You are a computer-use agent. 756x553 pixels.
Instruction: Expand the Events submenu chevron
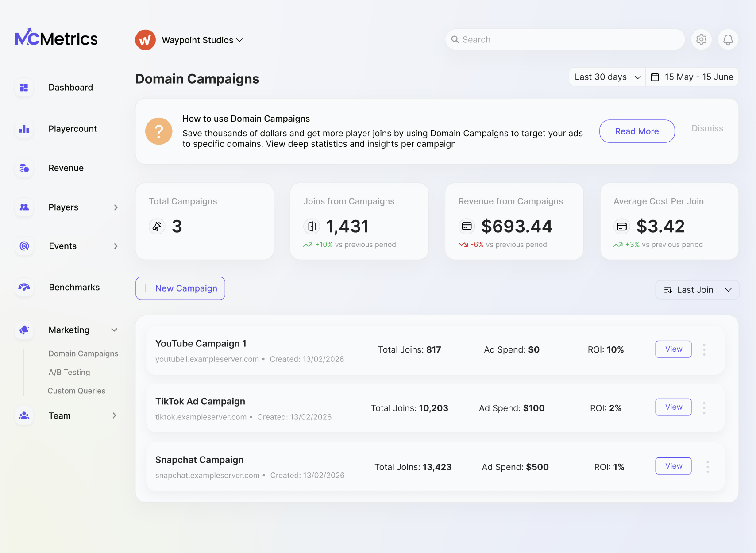pyautogui.click(x=116, y=246)
